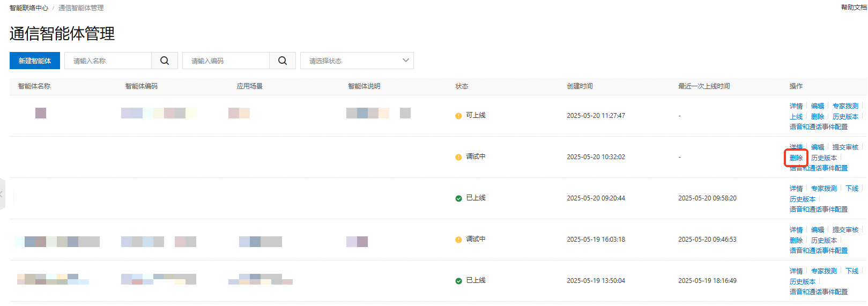Click the 新建智能体 button
Screen dimensions: 868x306
tap(35, 61)
